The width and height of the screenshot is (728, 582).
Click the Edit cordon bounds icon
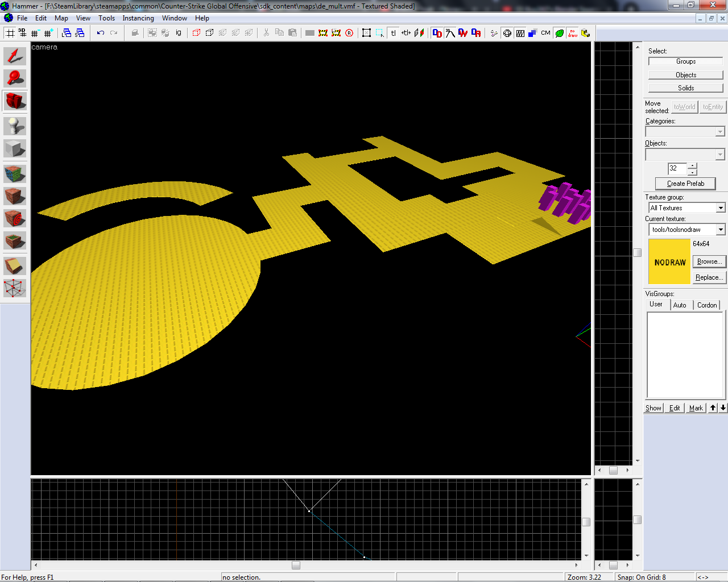coord(336,33)
